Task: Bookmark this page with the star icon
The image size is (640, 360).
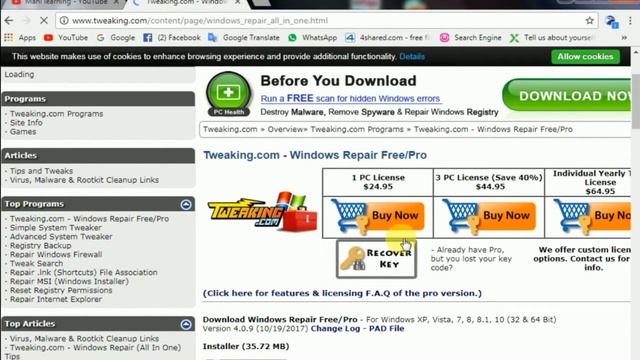Action: tap(589, 20)
